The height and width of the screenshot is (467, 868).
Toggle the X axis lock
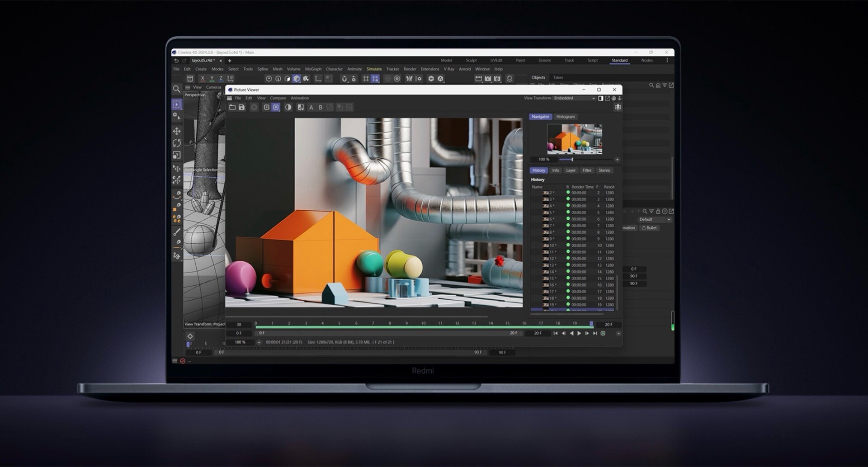click(203, 79)
